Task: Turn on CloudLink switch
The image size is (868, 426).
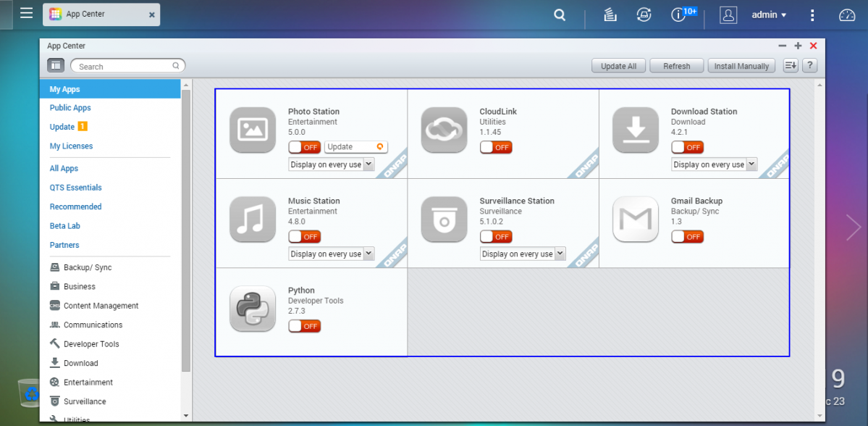Action: pos(496,147)
